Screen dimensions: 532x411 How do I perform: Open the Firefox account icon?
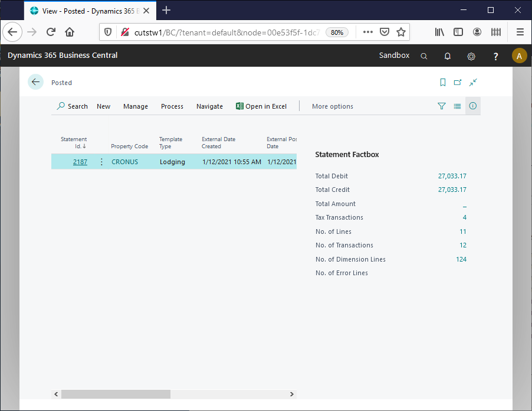click(x=477, y=32)
